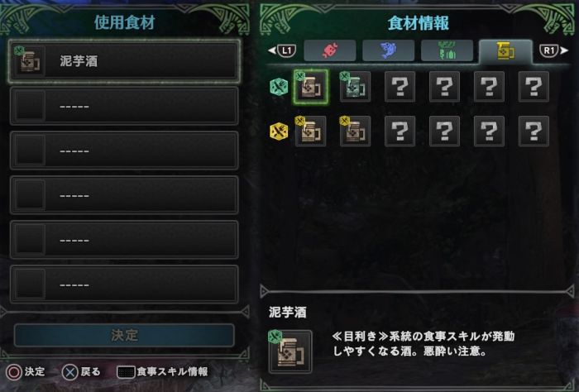The image size is (579, 392).
Task: Select first drink in yellow row
Action: tap(310, 131)
